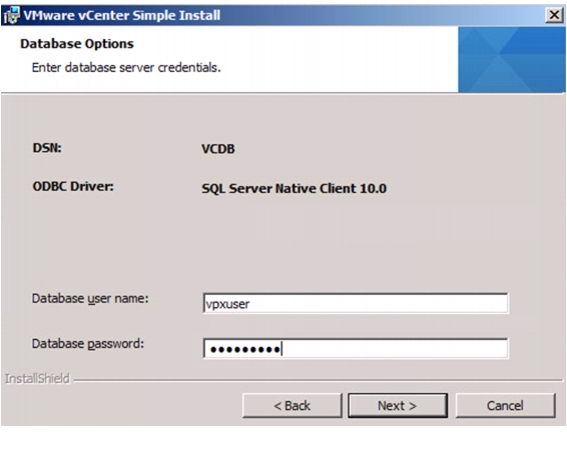This screenshot has height=460, width=567.
Task: Cancel the vCenter installation
Action: point(505,405)
